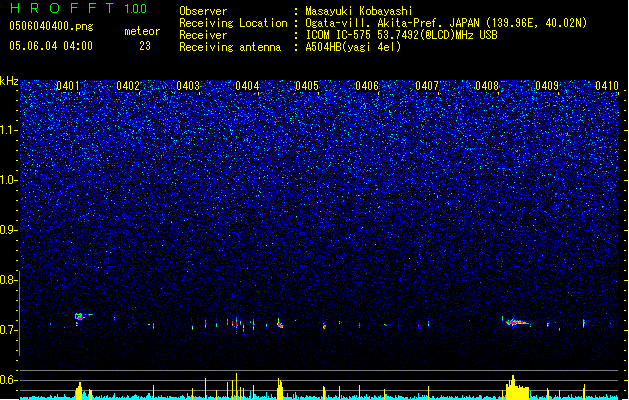Image resolution: width=629 pixels, height=400 pixels.
Task: Click the observer name Masayuki Kobayashi
Action: click(x=359, y=11)
